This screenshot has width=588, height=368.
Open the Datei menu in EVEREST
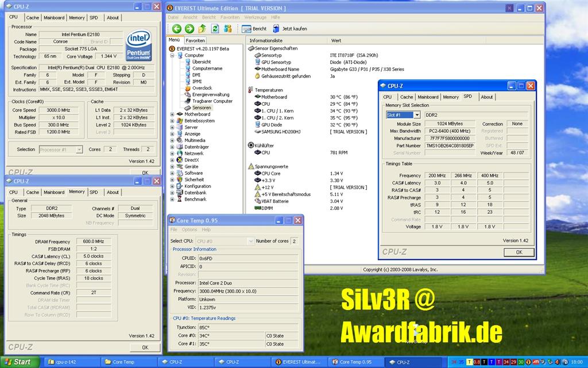point(173,17)
